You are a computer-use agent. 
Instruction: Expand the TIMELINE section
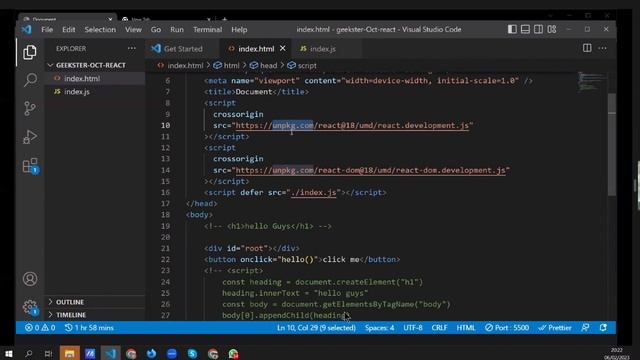point(71,315)
